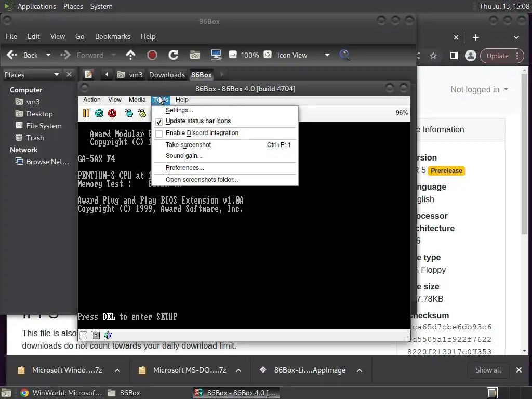
Task: Choose Open screenshots folder entry
Action: (x=225, y=180)
